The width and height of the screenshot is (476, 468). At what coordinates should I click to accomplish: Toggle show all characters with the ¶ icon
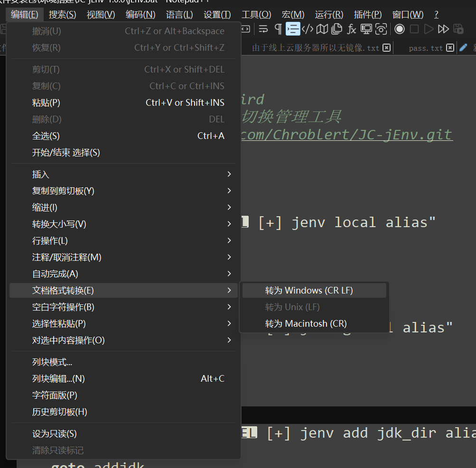(278, 29)
